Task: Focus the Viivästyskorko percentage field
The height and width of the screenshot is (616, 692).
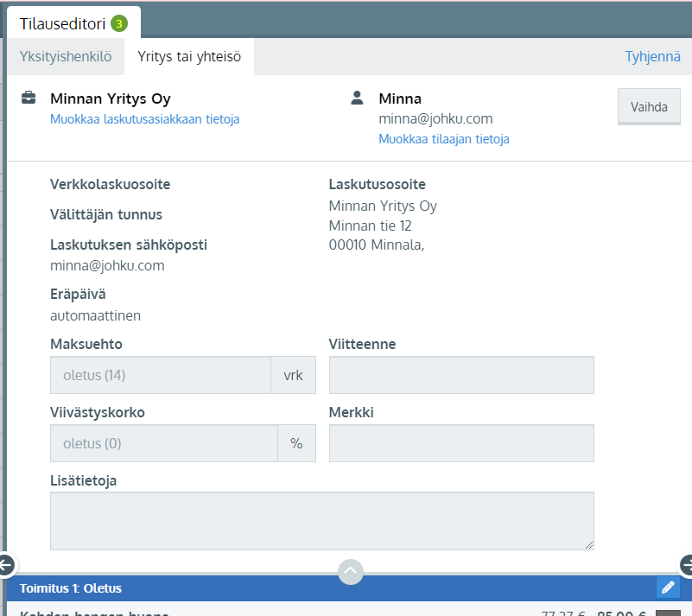Action: point(164,443)
